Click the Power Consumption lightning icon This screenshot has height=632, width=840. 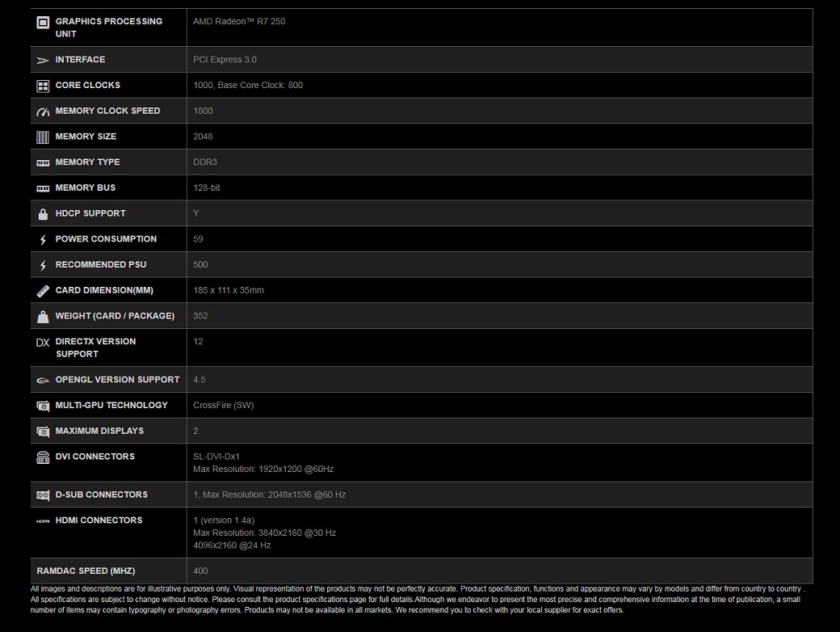(x=43, y=239)
